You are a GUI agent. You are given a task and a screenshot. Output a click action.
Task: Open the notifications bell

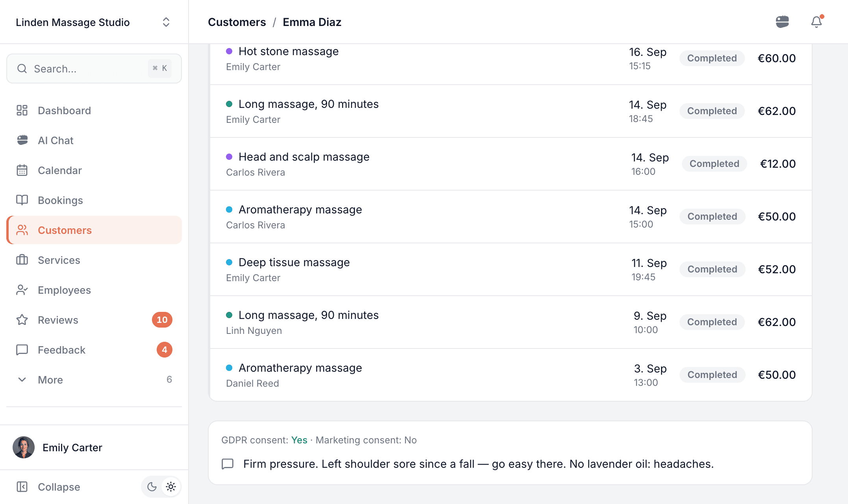point(817,22)
